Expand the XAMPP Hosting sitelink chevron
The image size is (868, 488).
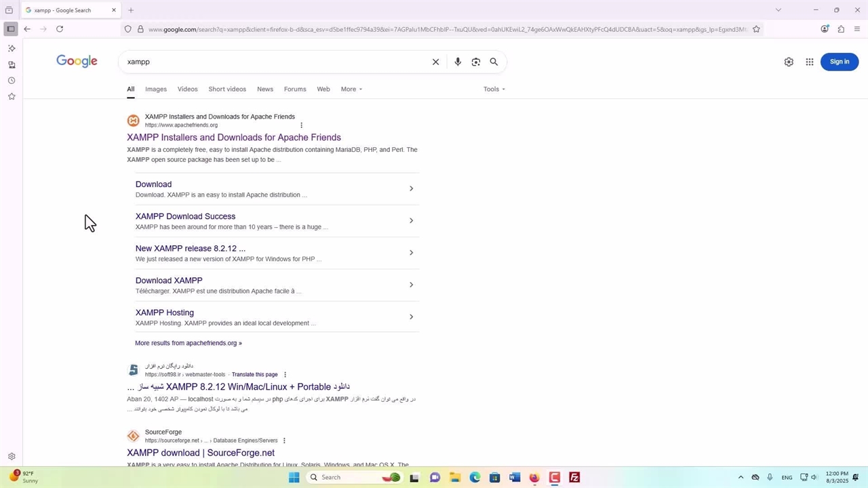point(411,317)
